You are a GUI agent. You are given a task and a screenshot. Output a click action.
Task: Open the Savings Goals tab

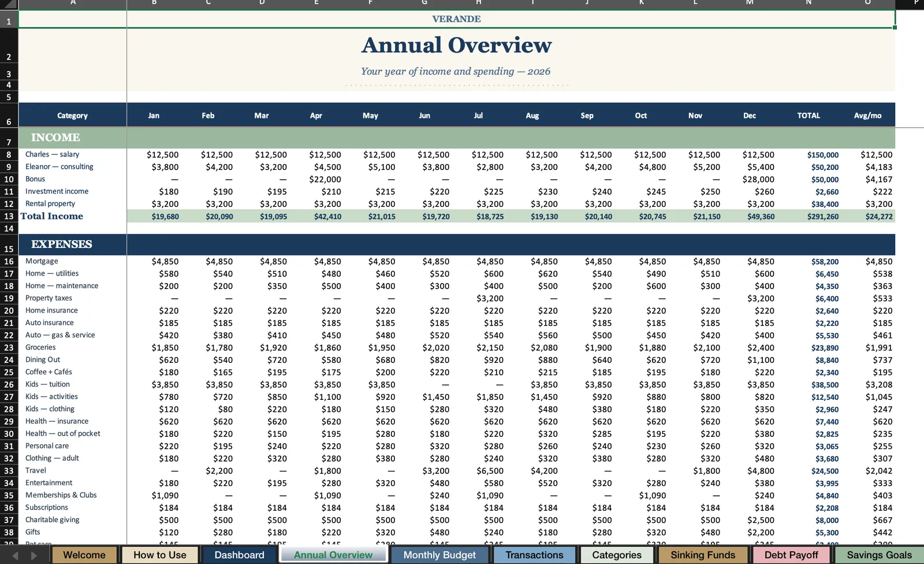pyautogui.click(x=879, y=555)
